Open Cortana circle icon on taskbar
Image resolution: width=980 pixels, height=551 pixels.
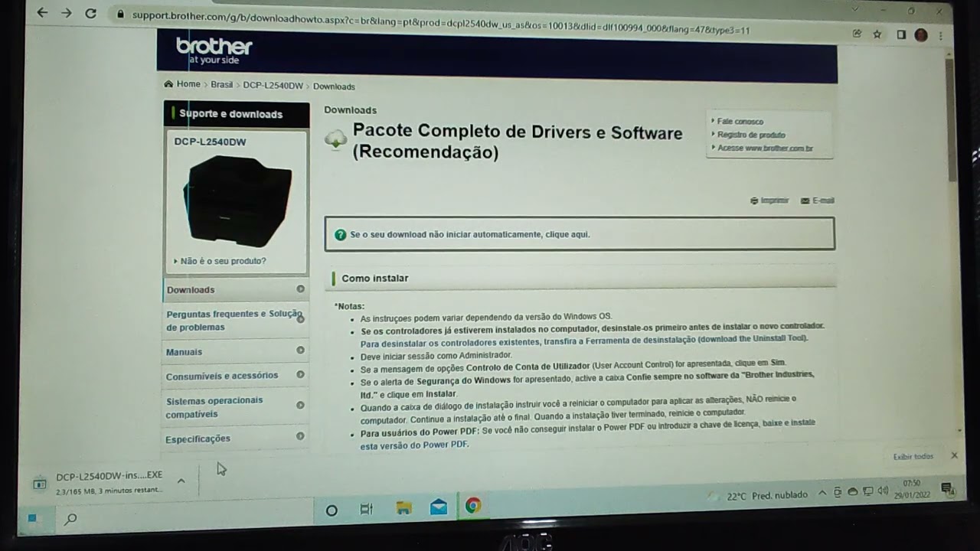(332, 510)
